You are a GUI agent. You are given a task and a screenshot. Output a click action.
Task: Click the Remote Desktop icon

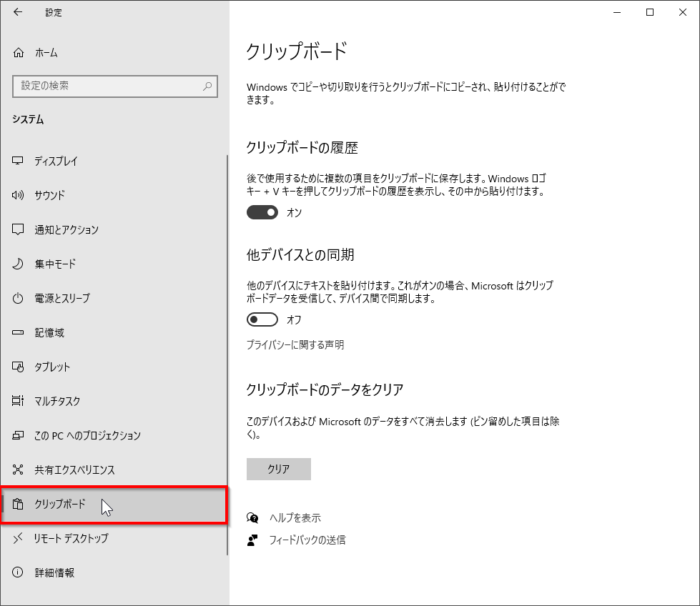(18, 538)
